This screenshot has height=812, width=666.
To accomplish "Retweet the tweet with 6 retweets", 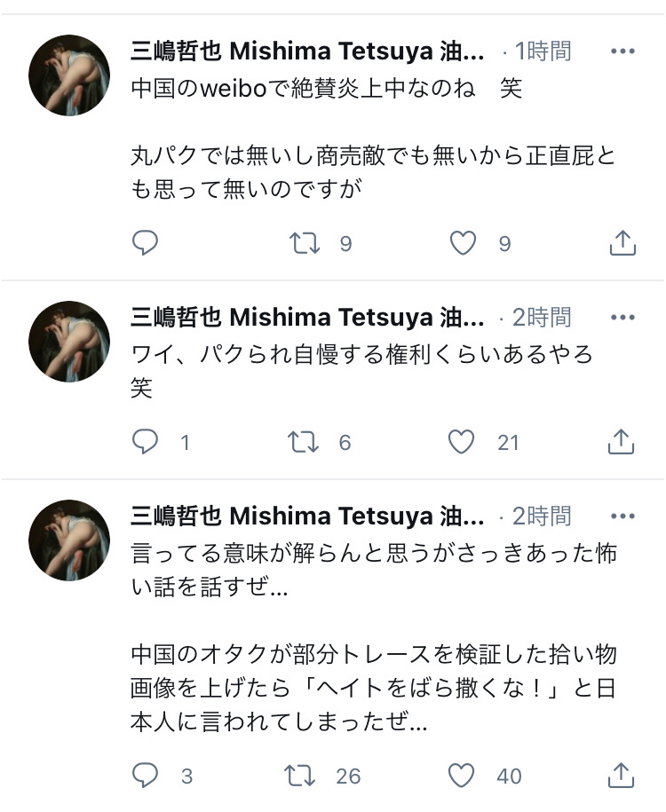I will [303, 442].
